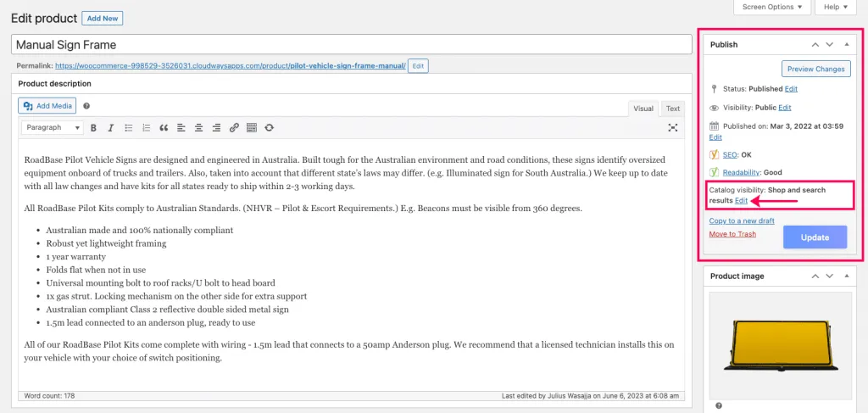Click the help icon beside Add Media
The image size is (868, 413).
click(86, 106)
